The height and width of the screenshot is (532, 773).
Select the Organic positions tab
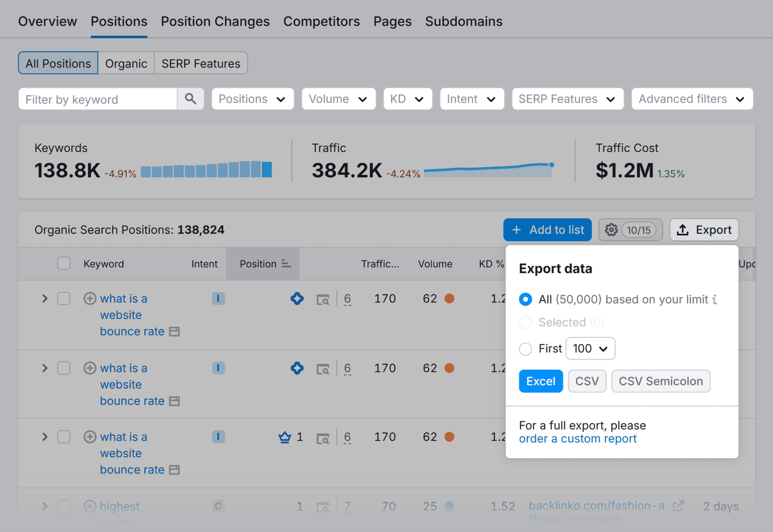126,63
